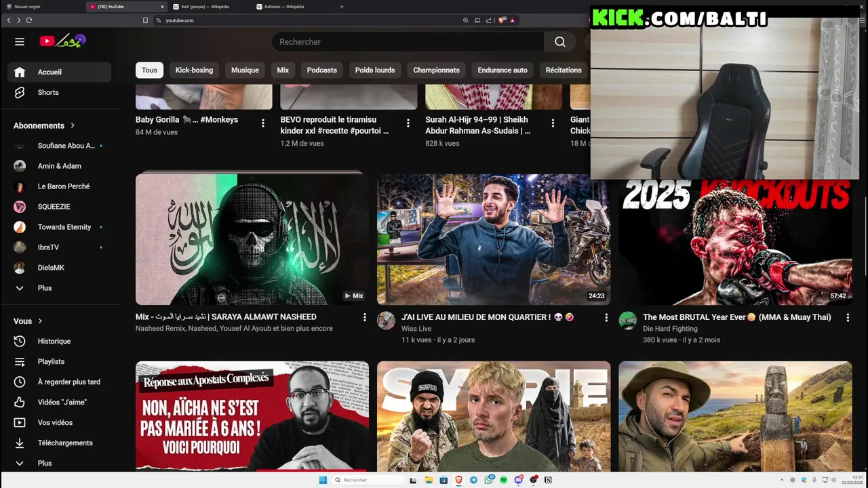Select the Endurance auto filter chip
Viewport: 868px width, 488px height.
click(502, 70)
